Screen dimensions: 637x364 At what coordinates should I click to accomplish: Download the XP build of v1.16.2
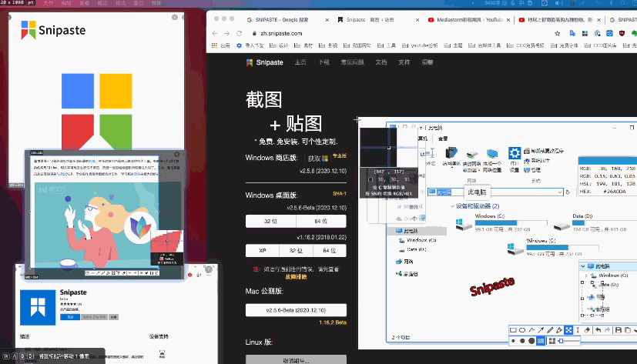tap(263, 250)
